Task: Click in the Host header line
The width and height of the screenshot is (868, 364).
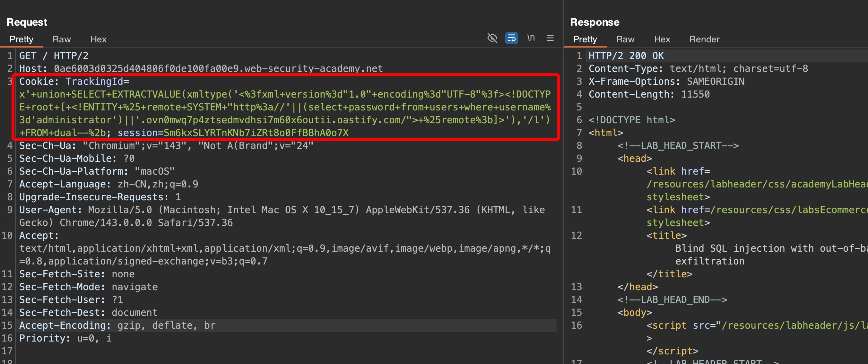Action: pyautogui.click(x=201, y=69)
